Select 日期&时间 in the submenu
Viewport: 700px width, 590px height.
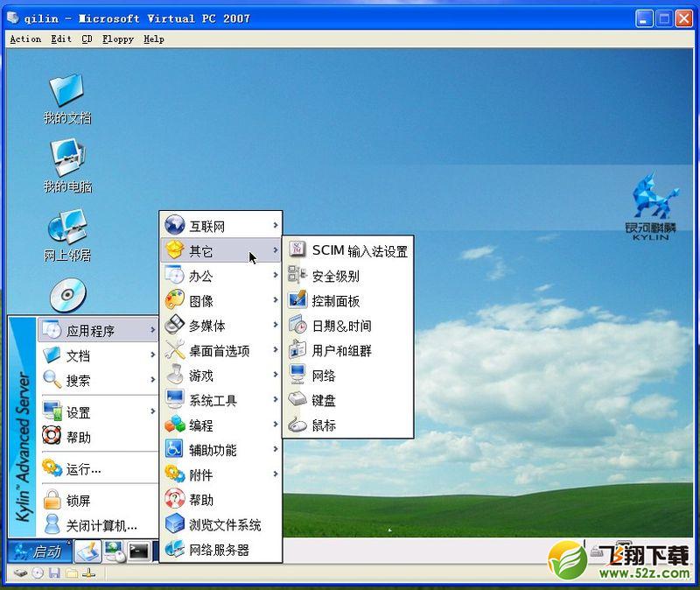340,326
